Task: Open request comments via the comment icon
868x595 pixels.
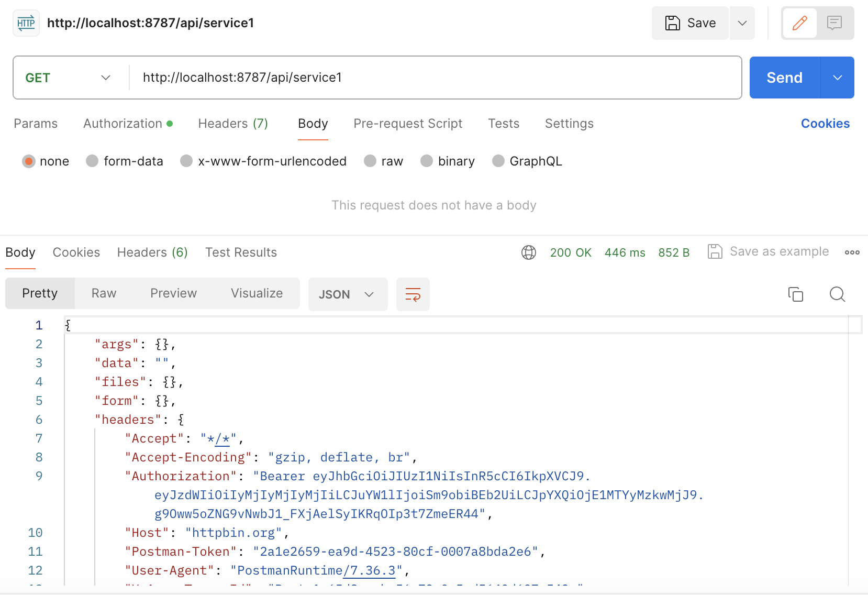Action: [x=834, y=23]
